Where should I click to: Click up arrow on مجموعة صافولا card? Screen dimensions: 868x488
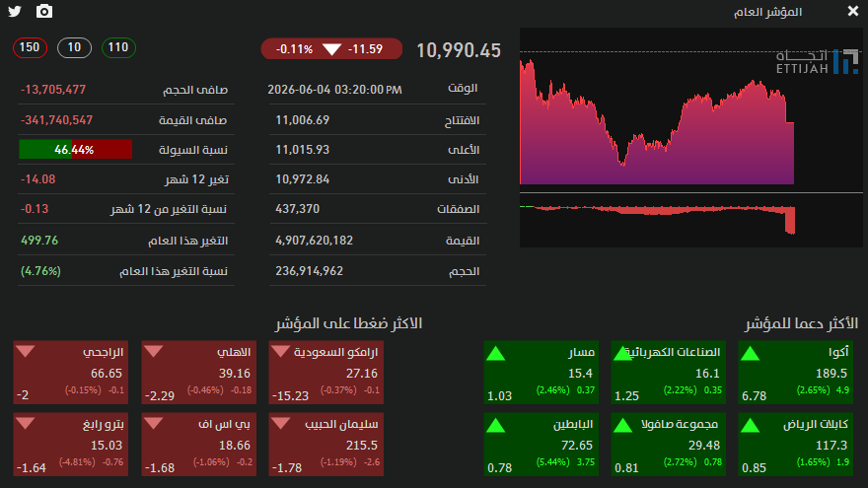pyautogui.click(x=622, y=426)
